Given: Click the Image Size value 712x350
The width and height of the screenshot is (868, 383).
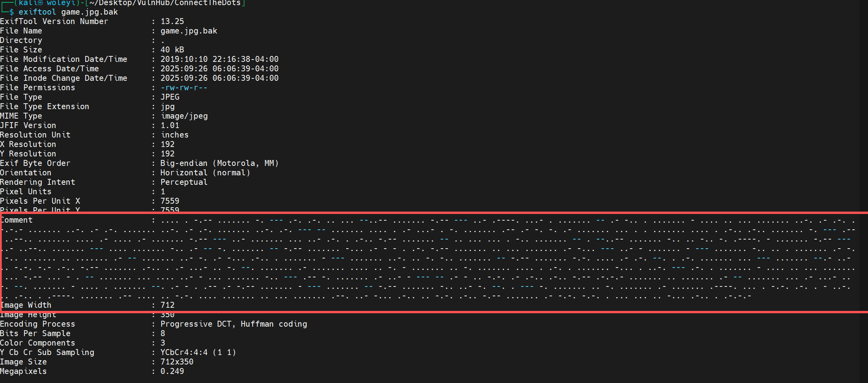Looking at the screenshot, I should point(177,362).
